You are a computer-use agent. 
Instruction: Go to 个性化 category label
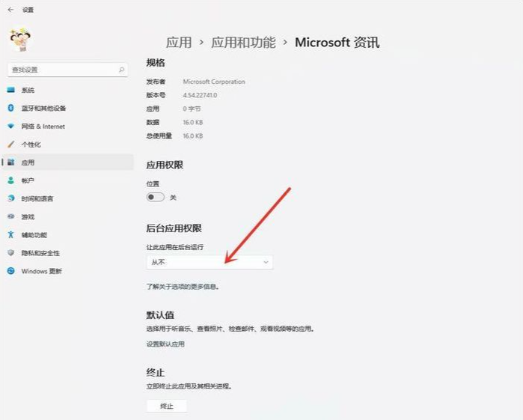[31, 144]
